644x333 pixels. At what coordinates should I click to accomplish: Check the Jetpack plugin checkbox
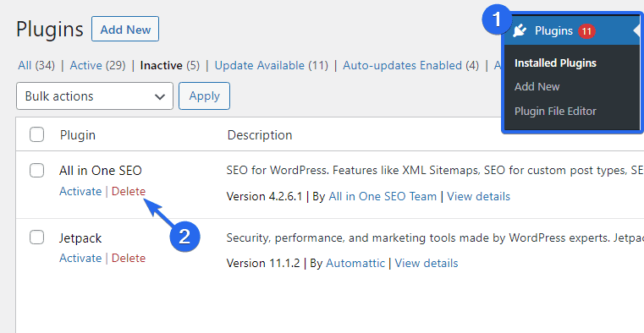(x=37, y=237)
